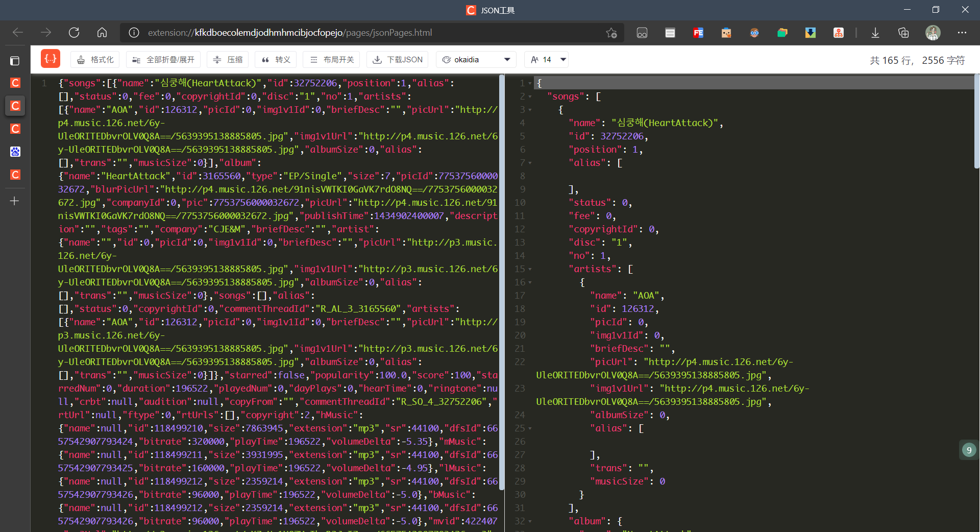Open the glasses reader extension icon
The height and width of the screenshot is (532, 980).
tap(642, 33)
